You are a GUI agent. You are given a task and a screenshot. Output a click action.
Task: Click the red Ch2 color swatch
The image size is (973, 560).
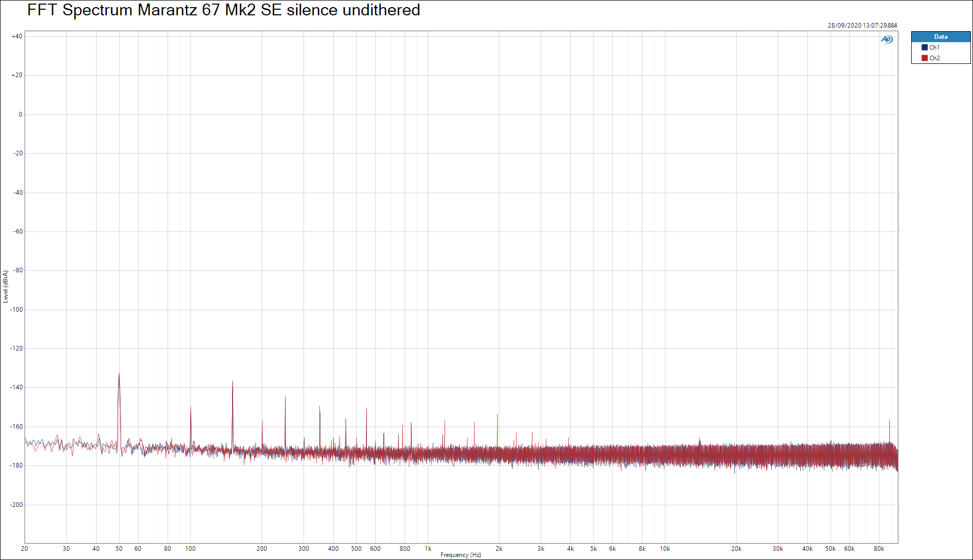pos(924,58)
